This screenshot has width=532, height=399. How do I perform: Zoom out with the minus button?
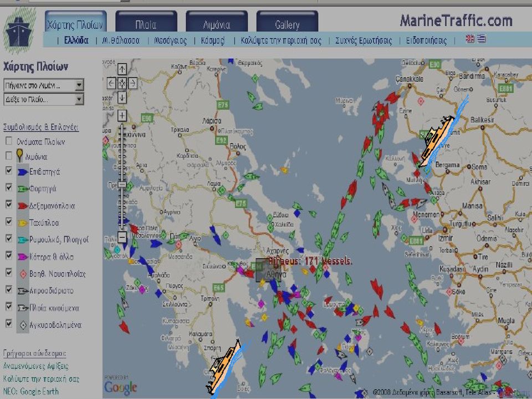point(122,237)
